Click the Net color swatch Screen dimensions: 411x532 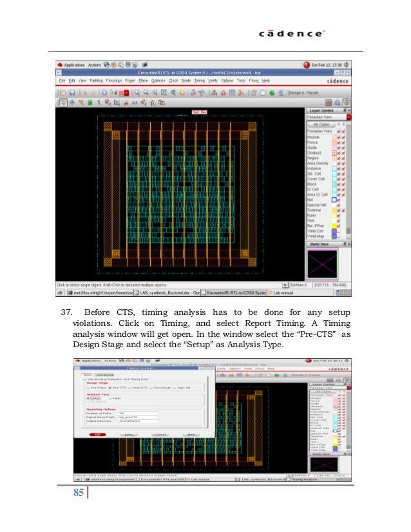coord(334,200)
